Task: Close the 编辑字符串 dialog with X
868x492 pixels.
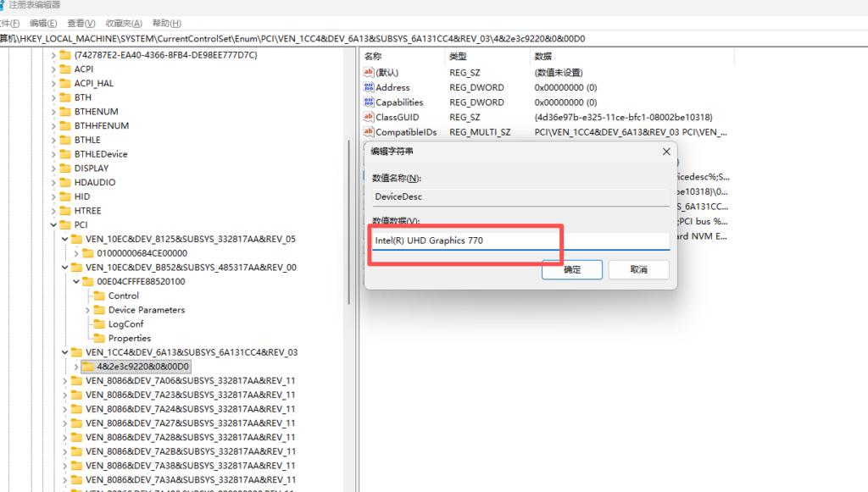Action: (666, 151)
